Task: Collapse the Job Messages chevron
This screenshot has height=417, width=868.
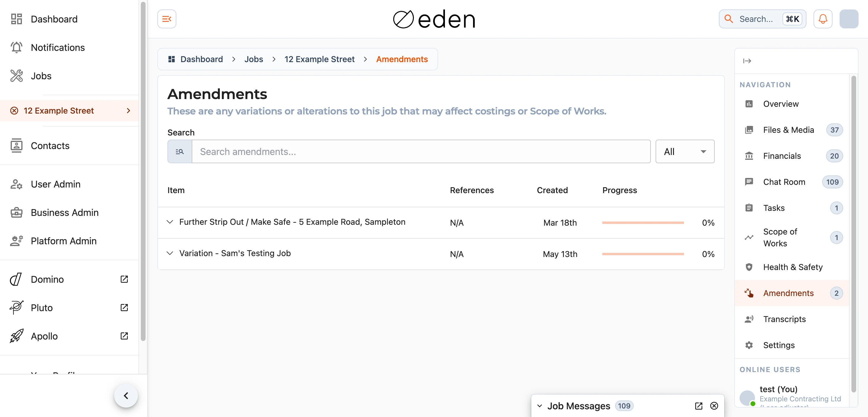Action: pyautogui.click(x=539, y=406)
